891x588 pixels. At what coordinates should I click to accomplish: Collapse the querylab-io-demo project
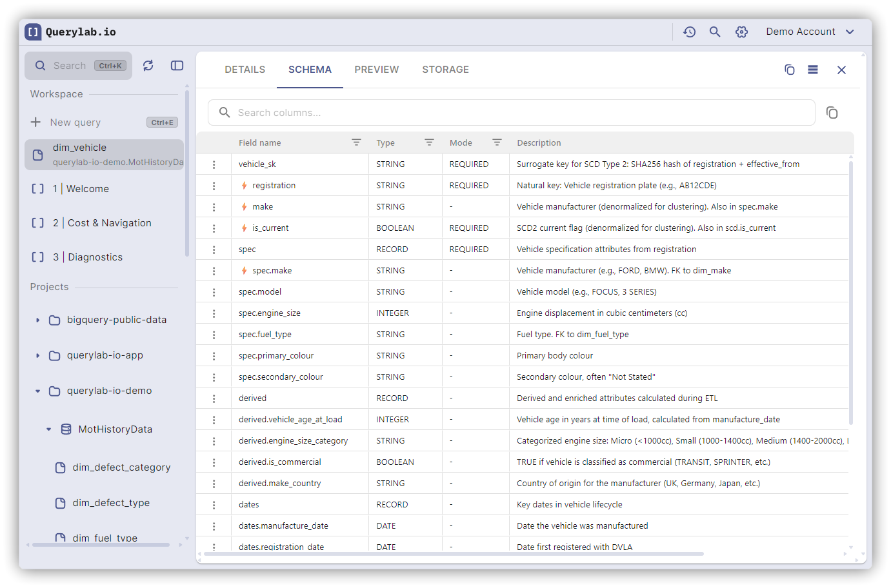tap(38, 391)
